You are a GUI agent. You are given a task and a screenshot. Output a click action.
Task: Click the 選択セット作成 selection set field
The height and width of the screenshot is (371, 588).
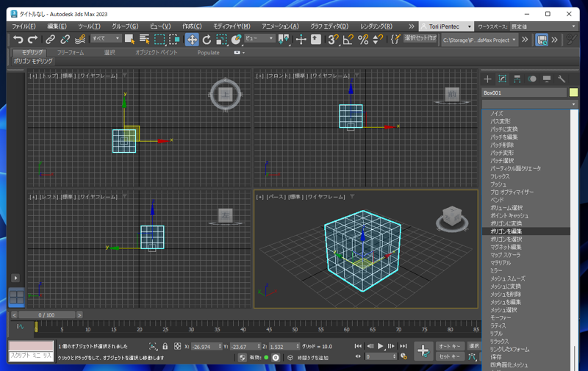pos(420,39)
